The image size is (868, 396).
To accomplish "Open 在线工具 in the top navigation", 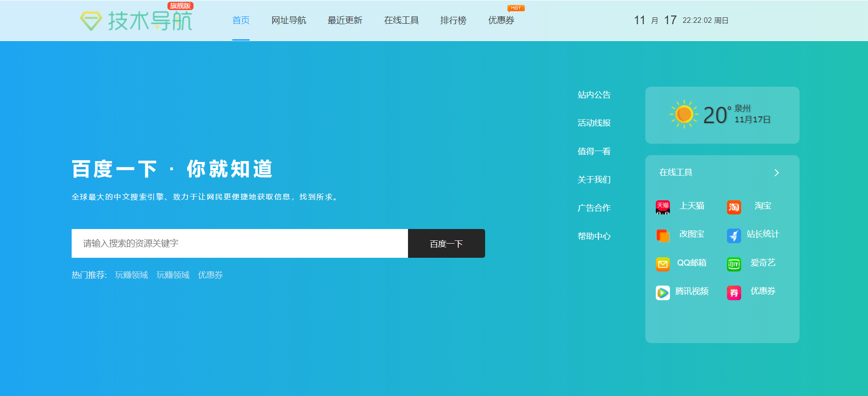I will 402,21.
